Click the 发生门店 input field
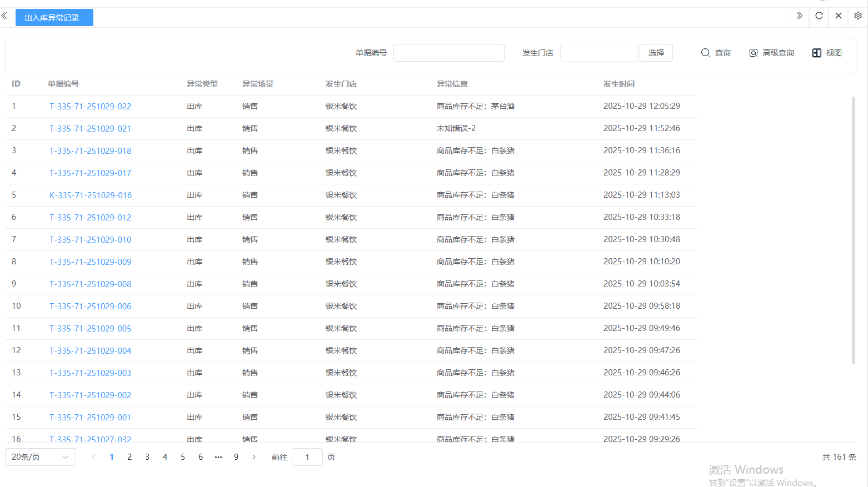Viewport: 868px width, 487px height. click(x=598, y=53)
